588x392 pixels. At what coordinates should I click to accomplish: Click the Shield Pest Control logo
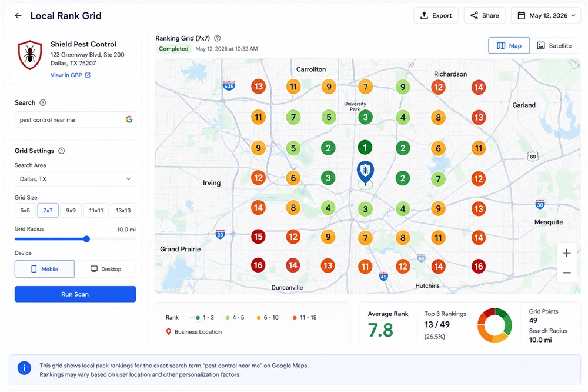[30, 55]
